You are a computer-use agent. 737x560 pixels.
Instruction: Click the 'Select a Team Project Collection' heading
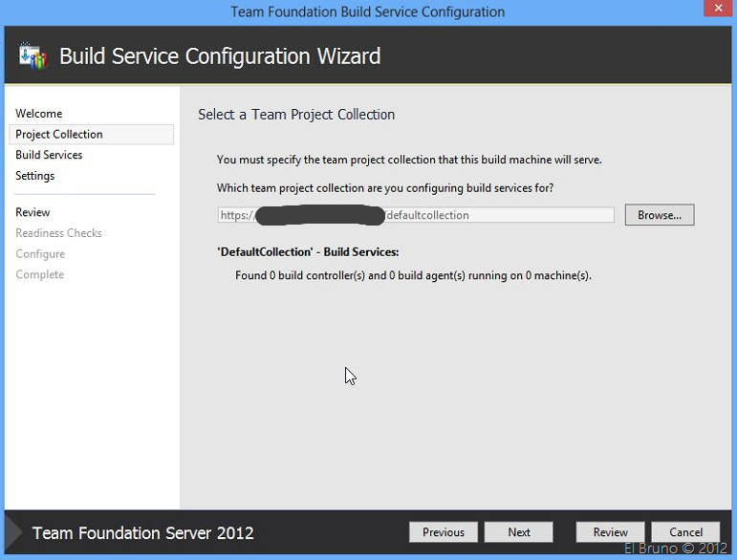[x=296, y=115]
